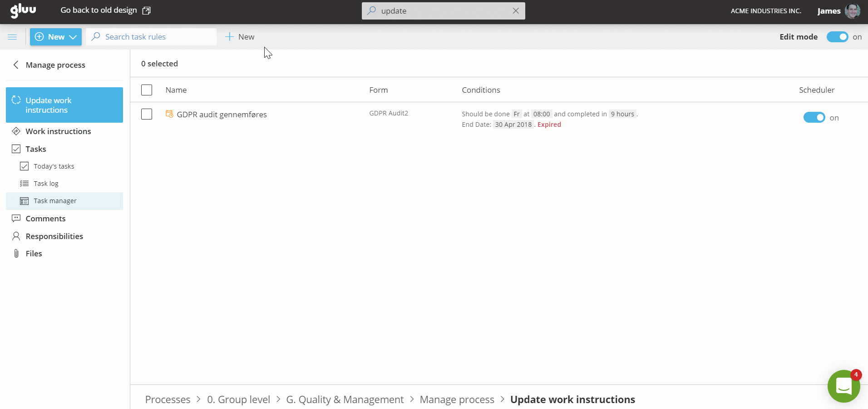Click the plus New task rule button
868x409 pixels.
240,37
